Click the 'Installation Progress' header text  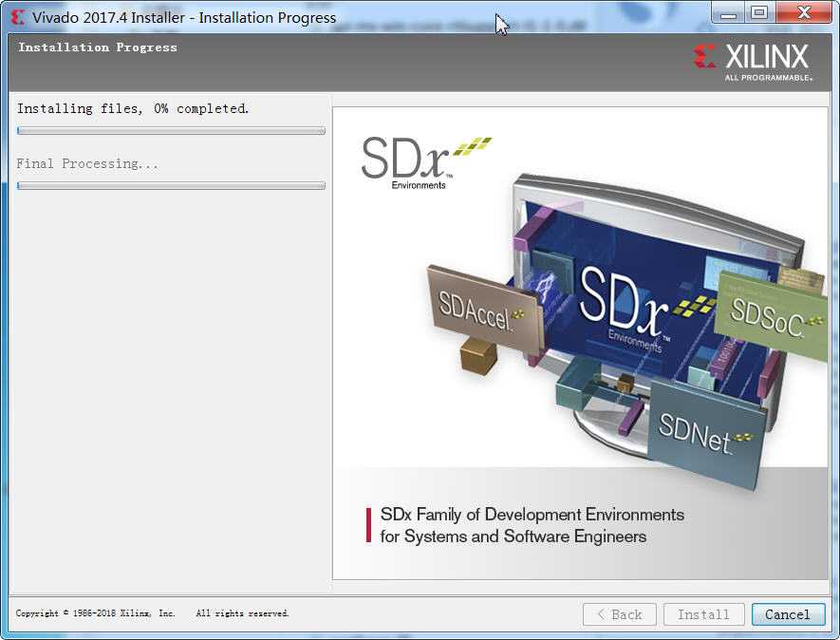98,47
